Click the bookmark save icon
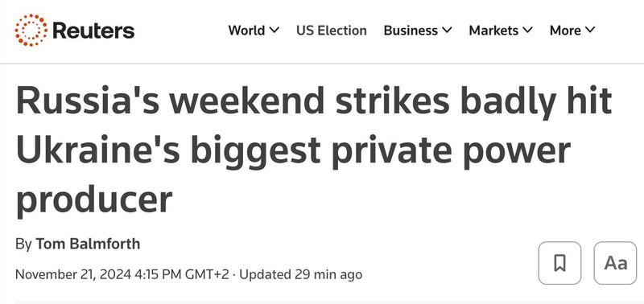Screen dimensions: 644x304 (x=559, y=263)
